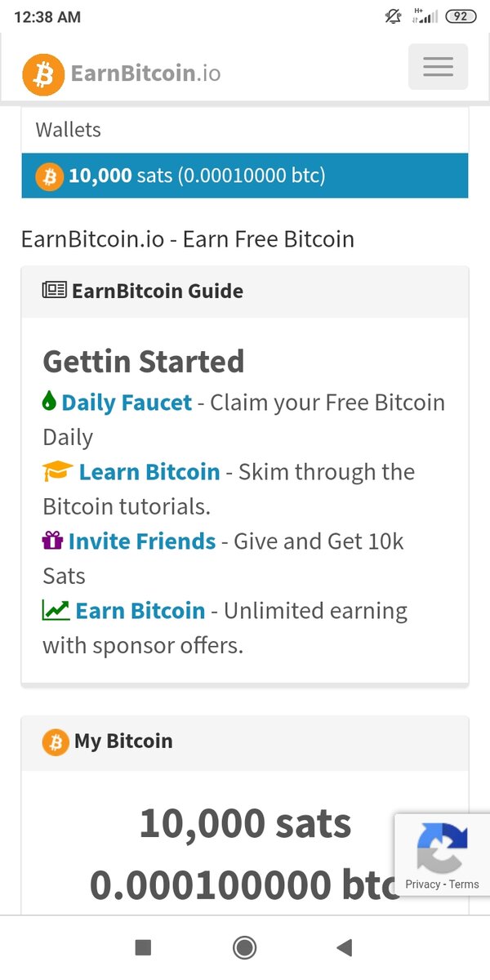Open the Learn Bitcoin tutorials link
This screenshot has height=980, width=490.
(x=149, y=472)
